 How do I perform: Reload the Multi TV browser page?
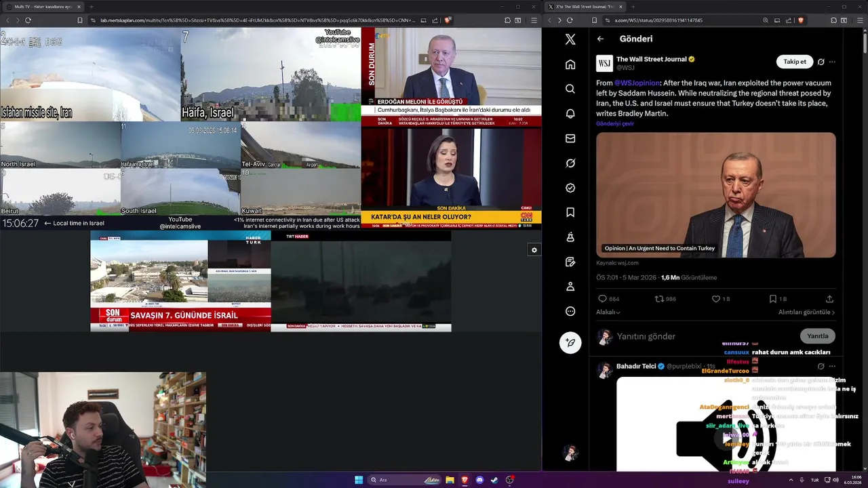pyautogui.click(x=28, y=20)
